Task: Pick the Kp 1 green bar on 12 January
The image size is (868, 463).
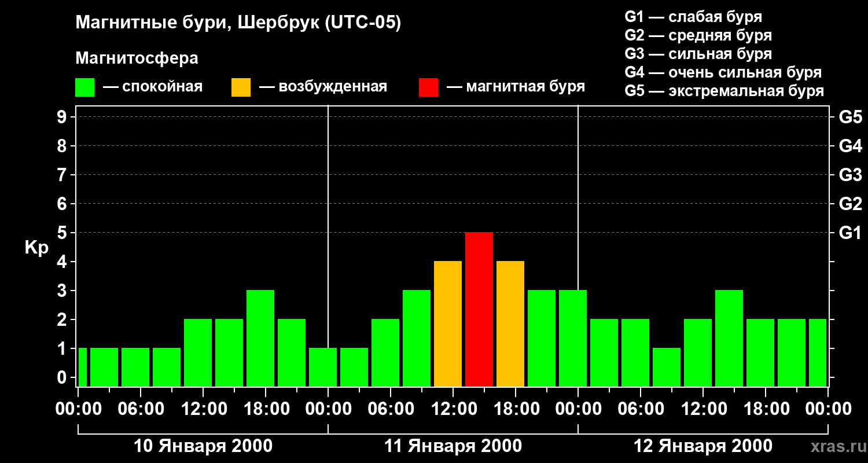Action: coord(667,368)
